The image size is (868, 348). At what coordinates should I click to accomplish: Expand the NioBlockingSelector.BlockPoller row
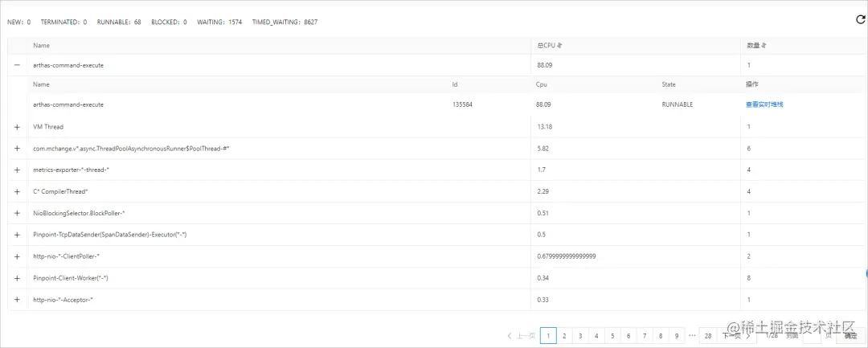pos(17,213)
